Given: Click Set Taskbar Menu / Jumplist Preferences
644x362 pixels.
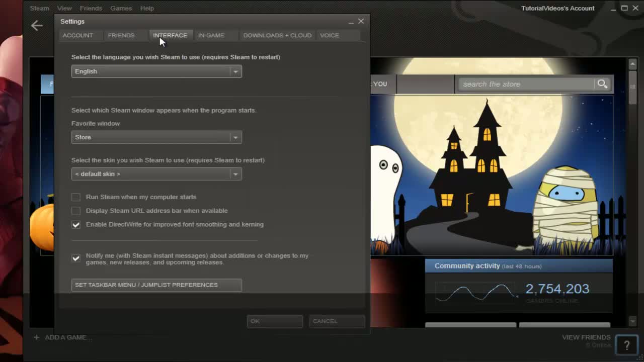Looking at the screenshot, I should click(x=156, y=285).
